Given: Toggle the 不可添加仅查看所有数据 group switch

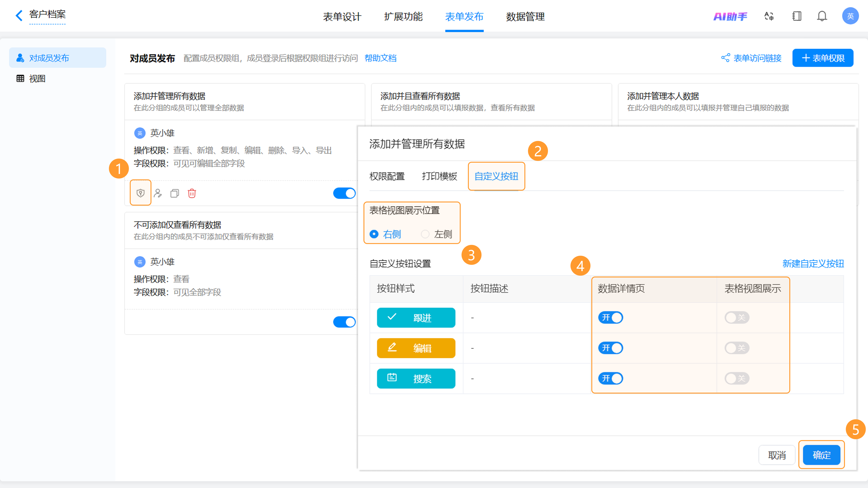Looking at the screenshot, I should 344,322.
